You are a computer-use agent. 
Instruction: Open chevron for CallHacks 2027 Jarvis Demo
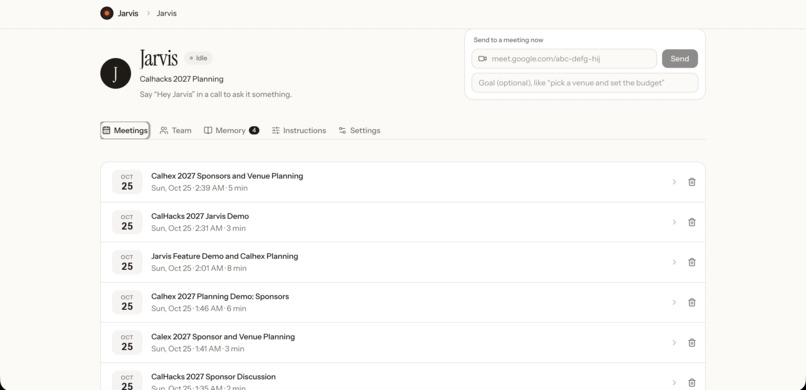click(x=674, y=222)
